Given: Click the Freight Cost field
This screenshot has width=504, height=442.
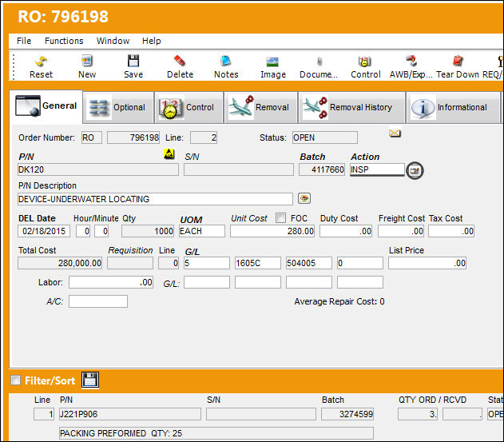Looking at the screenshot, I should tap(401, 231).
